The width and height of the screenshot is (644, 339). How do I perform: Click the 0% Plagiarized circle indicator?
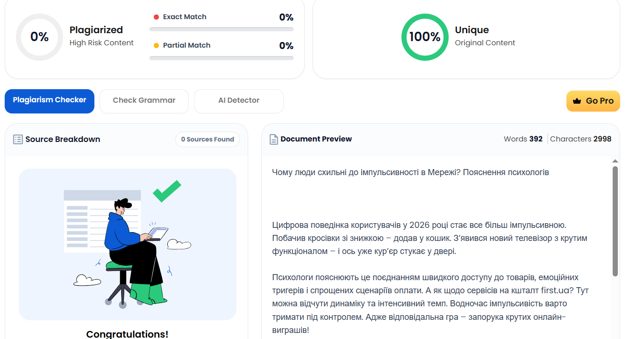pyautogui.click(x=39, y=37)
